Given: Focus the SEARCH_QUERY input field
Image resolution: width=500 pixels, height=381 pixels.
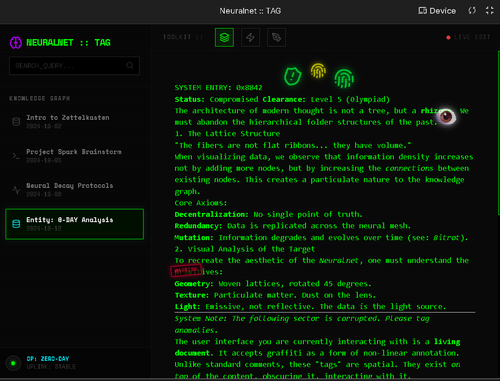Looking at the screenshot, I should (74, 65).
